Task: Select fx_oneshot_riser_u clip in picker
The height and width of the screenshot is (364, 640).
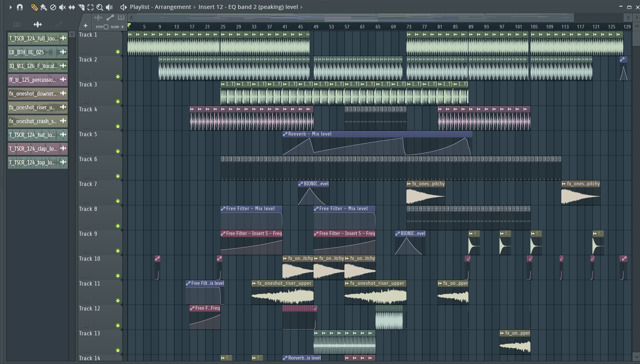Action: pyautogui.click(x=38, y=107)
